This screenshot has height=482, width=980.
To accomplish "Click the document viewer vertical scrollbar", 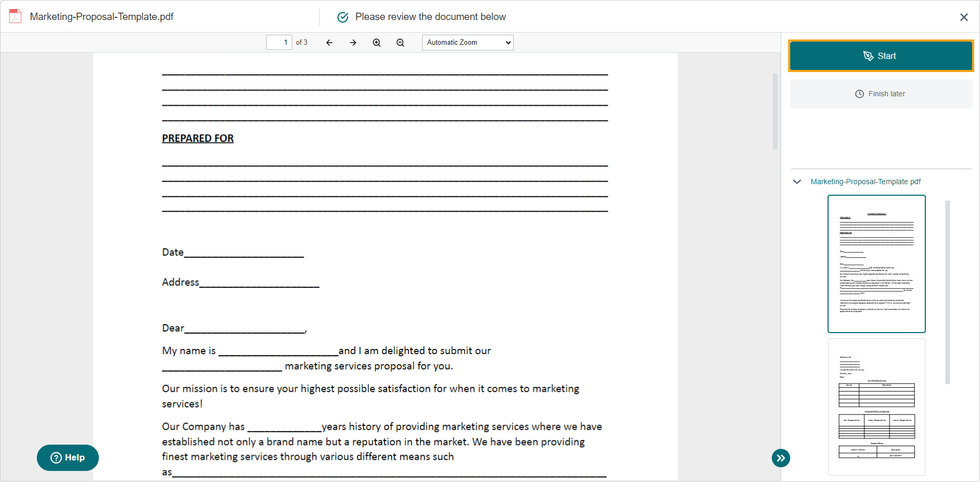I will 775,112.
